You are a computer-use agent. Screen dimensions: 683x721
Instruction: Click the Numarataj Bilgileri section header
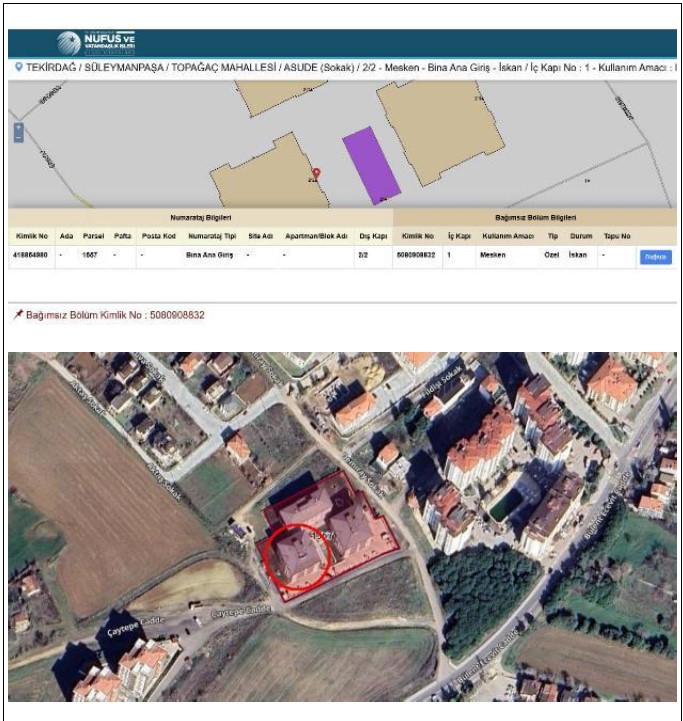click(198, 217)
